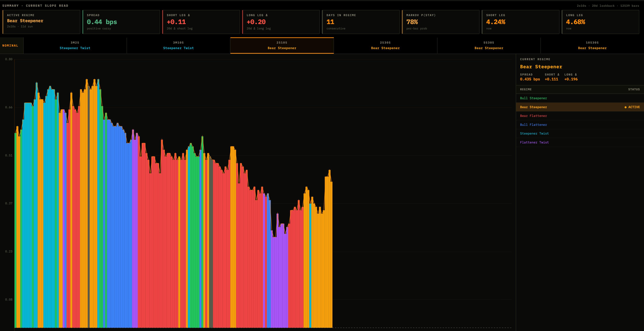Open the Active Regime summary card

pyautogui.click(x=41, y=22)
